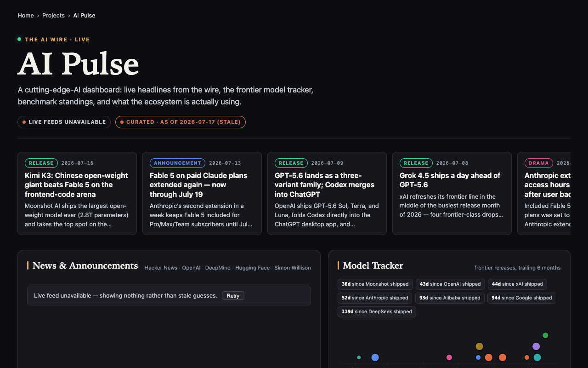588x368 pixels.
Task: Click the 2026-07-09 date on the GPT-5.6 card
Action: pos(327,163)
